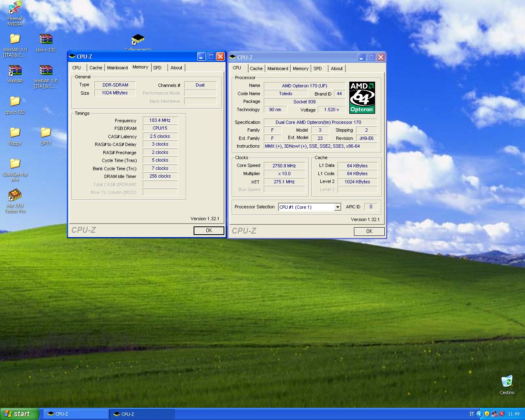Open the Processor Selection dropdown

coord(338,207)
